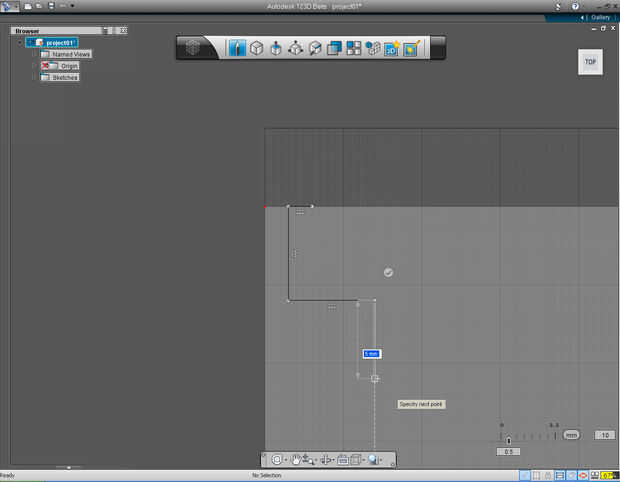Screen dimensions: 620x482
Task: Click the 0.5 snap value field
Action: pos(508,452)
